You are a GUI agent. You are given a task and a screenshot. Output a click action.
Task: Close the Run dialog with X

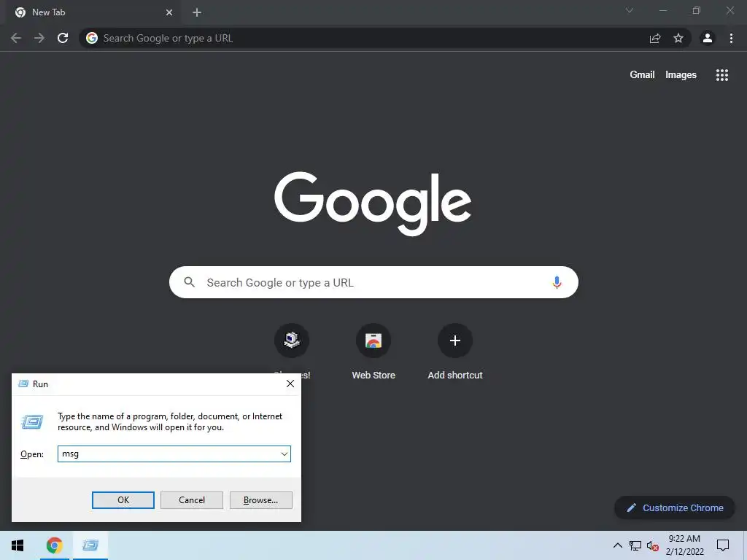point(290,384)
